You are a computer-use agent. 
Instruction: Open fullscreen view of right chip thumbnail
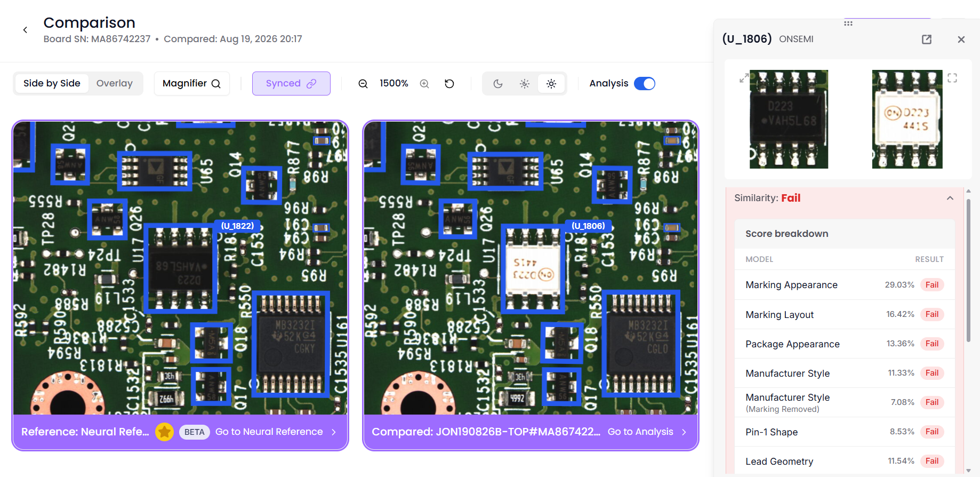tap(952, 78)
